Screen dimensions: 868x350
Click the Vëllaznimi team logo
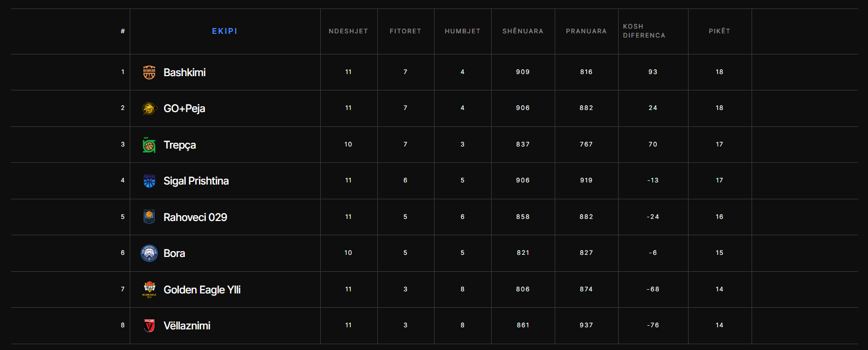point(149,326)
